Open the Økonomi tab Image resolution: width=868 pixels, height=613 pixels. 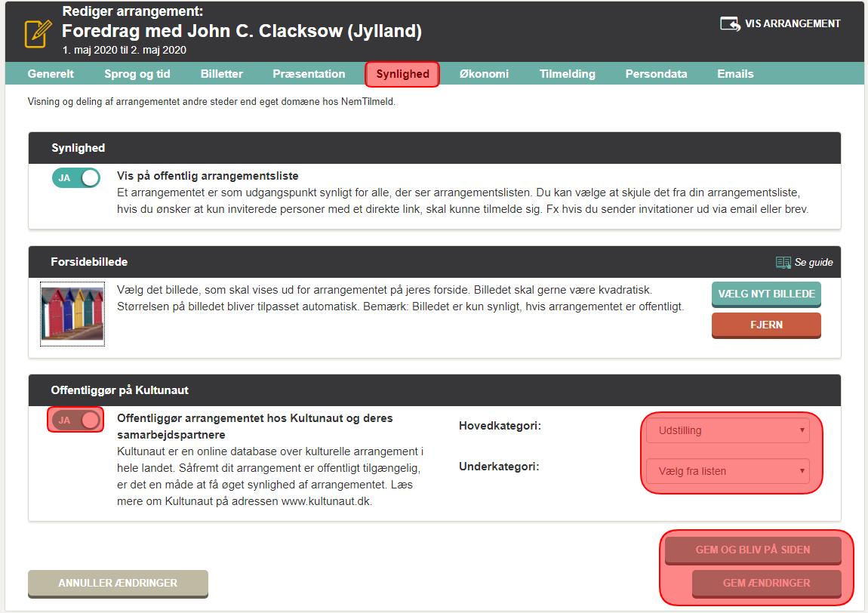[484, 74]
